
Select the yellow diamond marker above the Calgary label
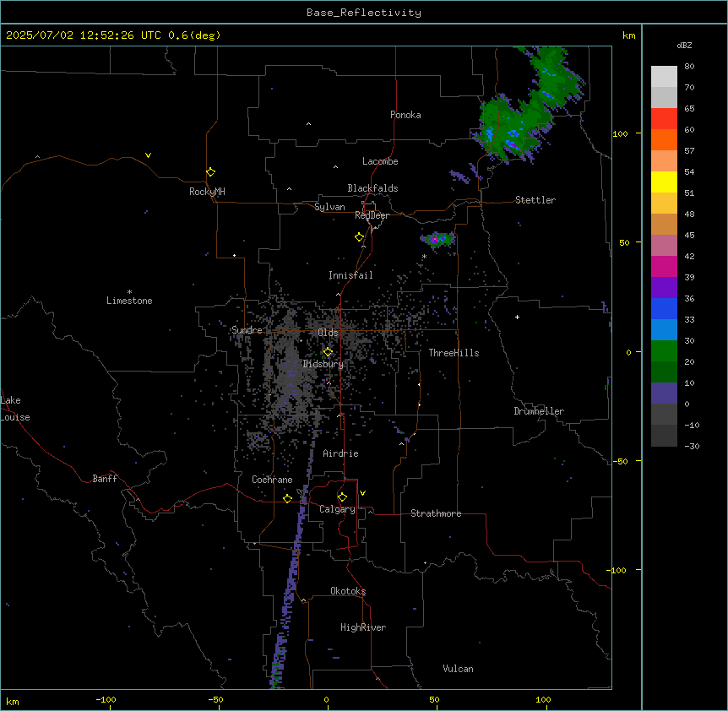click(342, 497)
